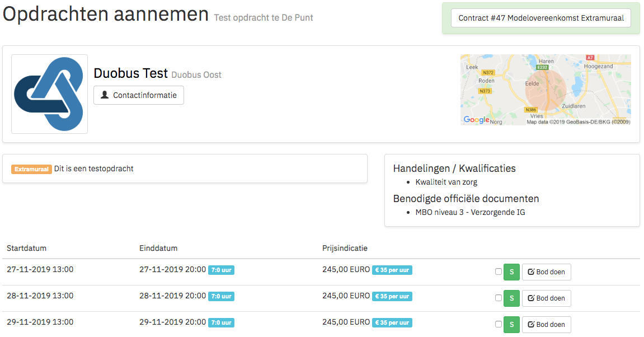Click green S button for 29-11-2019 row
Screen dimensions: 644x337
point(511,325)
